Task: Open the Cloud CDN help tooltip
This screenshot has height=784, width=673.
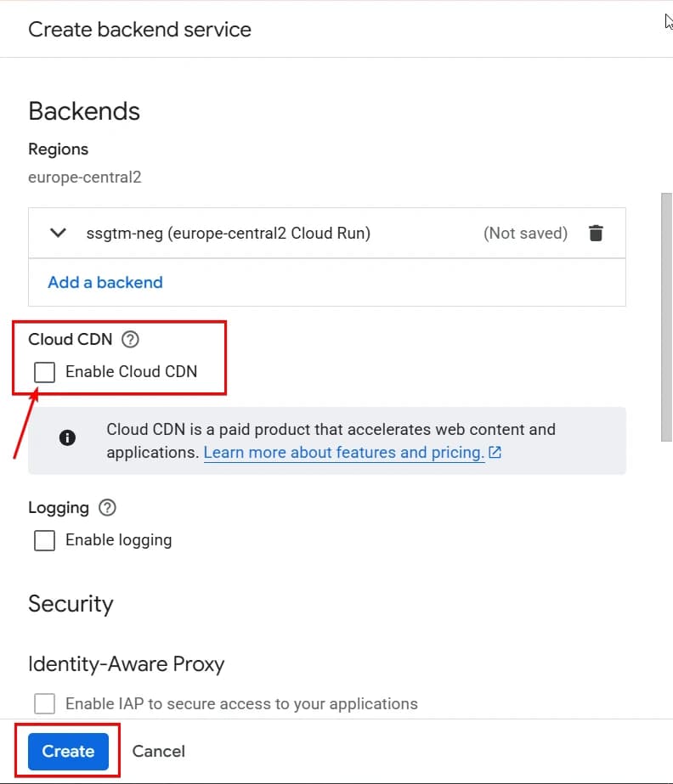Action: tap(129, 339)
